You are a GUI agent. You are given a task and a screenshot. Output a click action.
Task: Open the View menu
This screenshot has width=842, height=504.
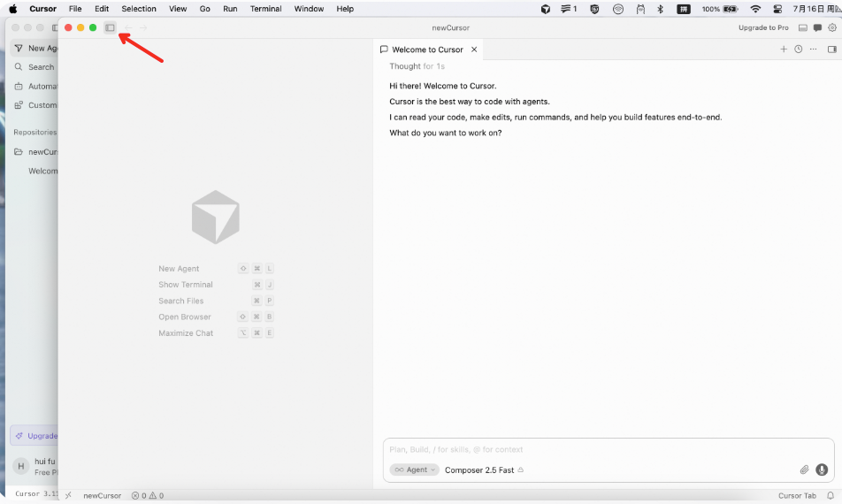click(x=178, y=9)
